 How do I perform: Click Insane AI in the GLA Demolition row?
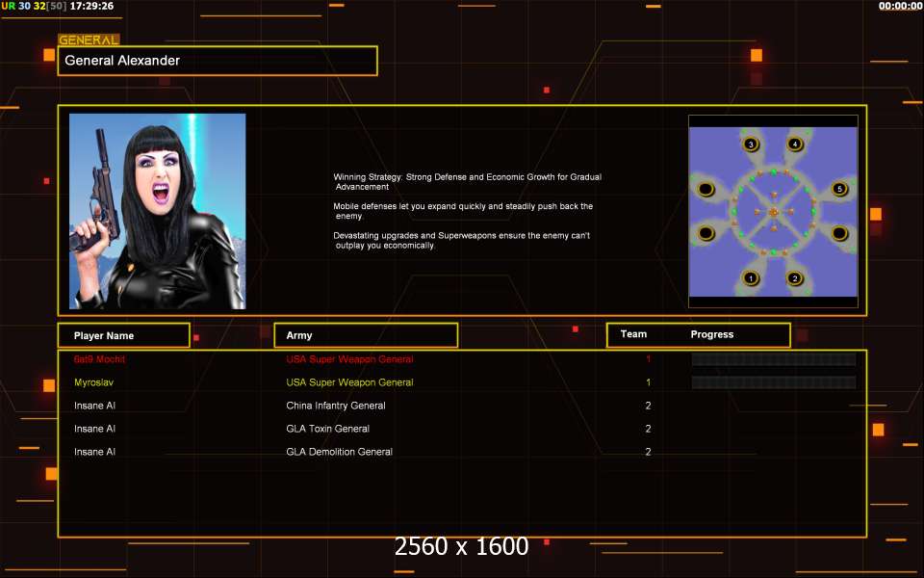coord(95,451)
